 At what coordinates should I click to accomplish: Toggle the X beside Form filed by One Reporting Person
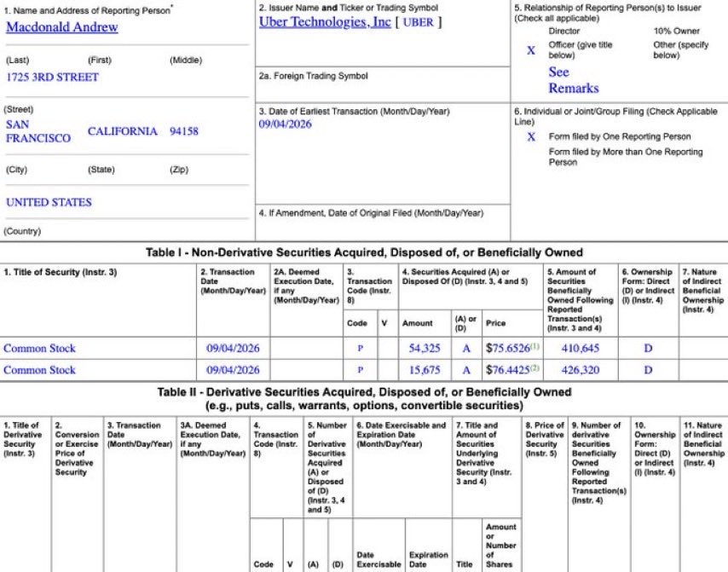(531, 136)
